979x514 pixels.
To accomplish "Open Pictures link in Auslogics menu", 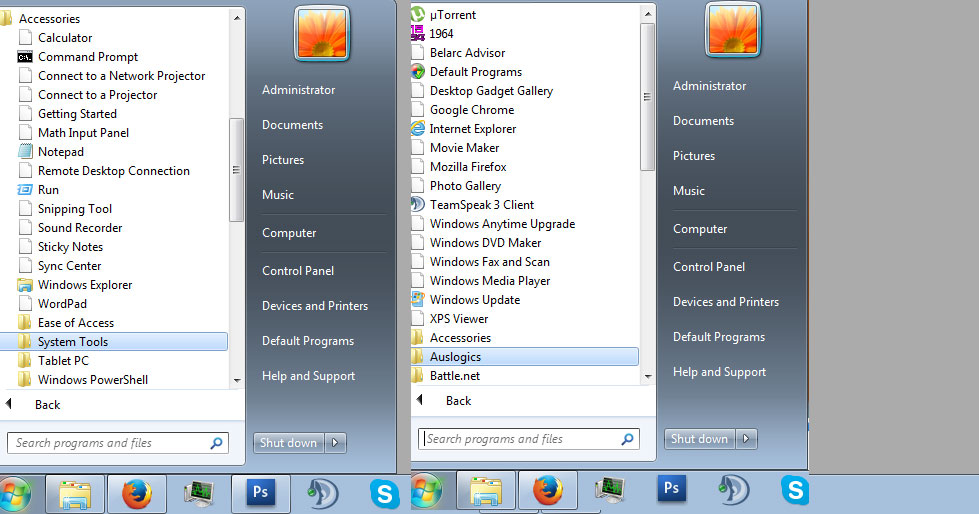I will tap(694, 156).
